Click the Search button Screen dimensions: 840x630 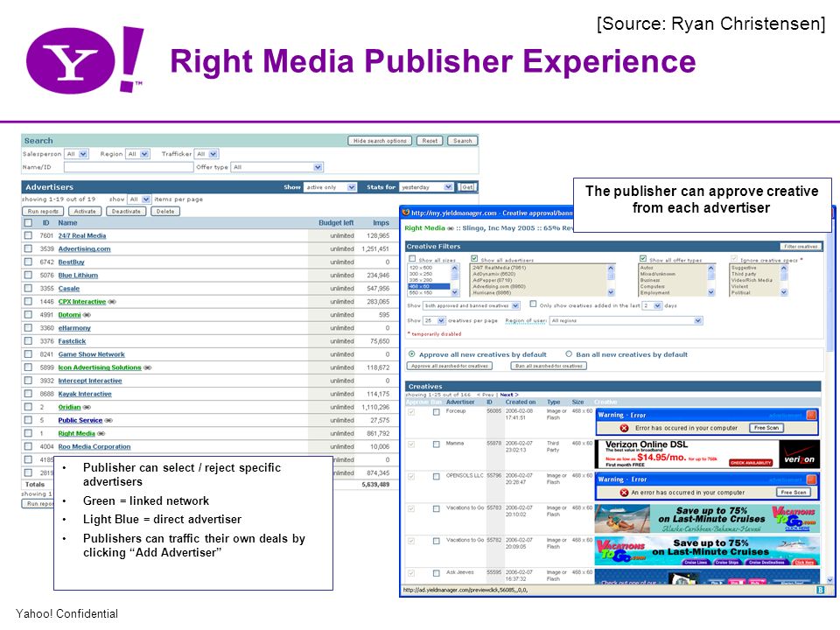pos(462,141)
